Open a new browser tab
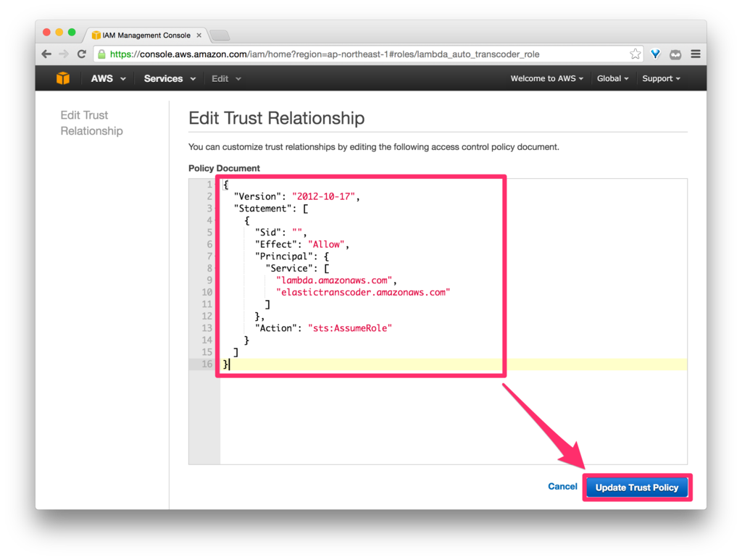The height and width of the screenshot is (560, 742). tap(220, 35)
